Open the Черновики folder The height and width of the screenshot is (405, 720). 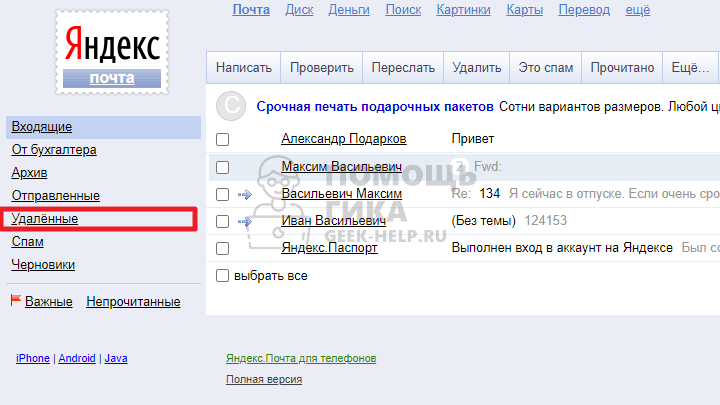[x=43, y=264]
